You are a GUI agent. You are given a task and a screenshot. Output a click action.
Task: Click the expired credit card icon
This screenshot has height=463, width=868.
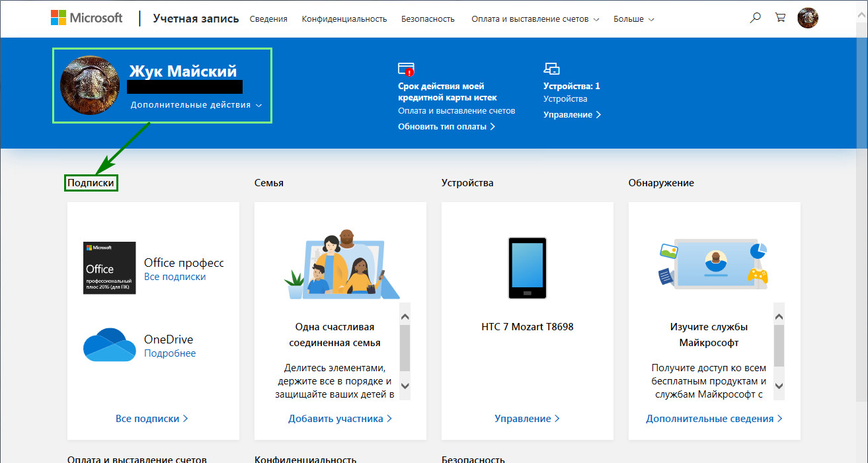click(406, 69)
